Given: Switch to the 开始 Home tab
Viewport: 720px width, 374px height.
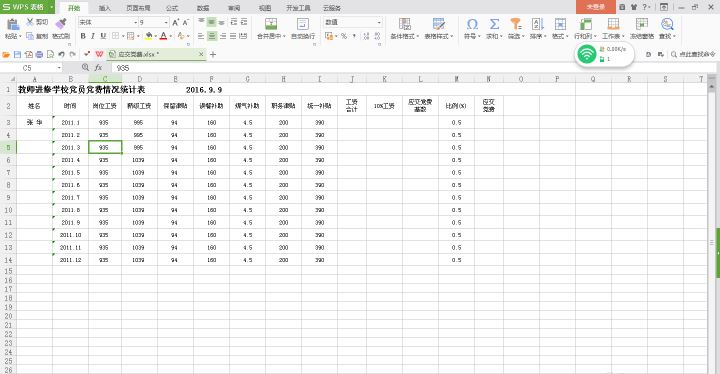Looking at the screenshot, I should pos(74,8).
